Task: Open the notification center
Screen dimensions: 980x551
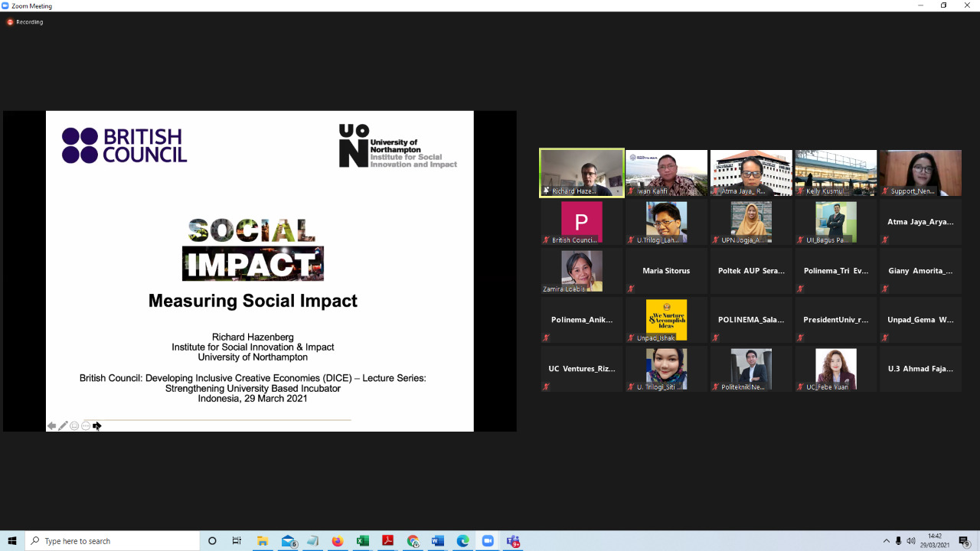Action: click(965, 541)
